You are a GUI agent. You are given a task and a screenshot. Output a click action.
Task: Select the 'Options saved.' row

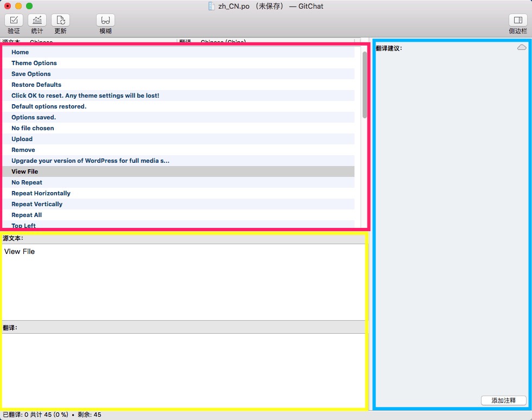[179, 117]
